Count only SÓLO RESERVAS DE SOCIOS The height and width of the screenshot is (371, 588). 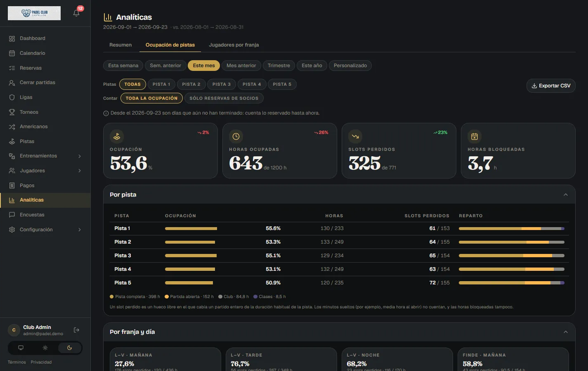pyautogui.click(x=224, y=98)
